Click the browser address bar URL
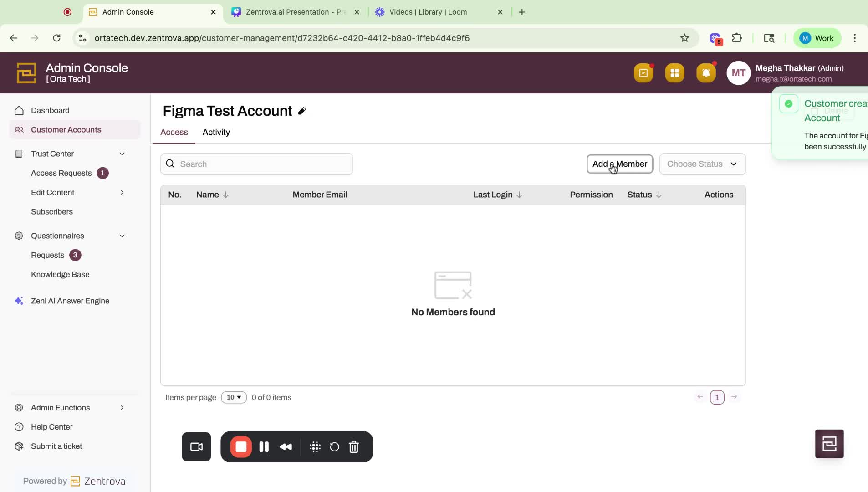Image resolution: width=868 pixels, height=492 pixels. coord(282,38)
